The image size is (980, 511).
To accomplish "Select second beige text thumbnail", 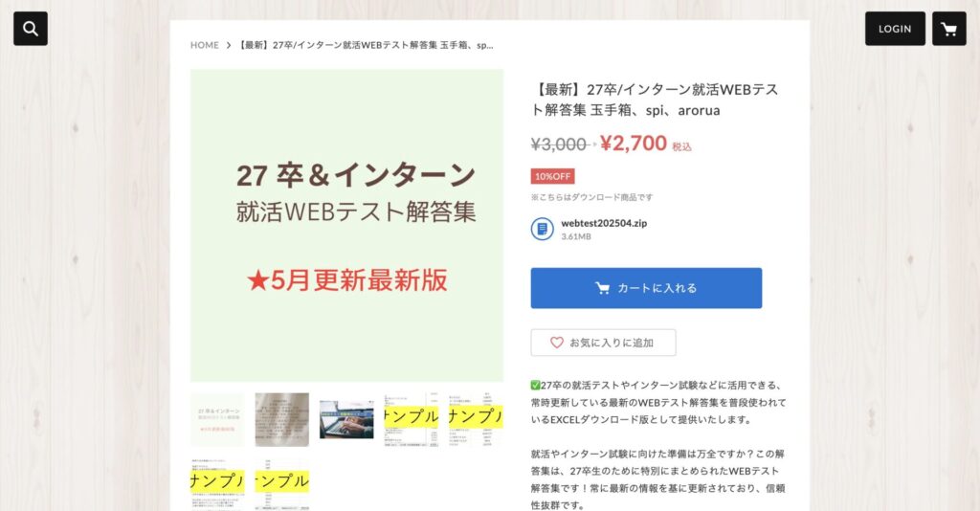I will point(282,420).
